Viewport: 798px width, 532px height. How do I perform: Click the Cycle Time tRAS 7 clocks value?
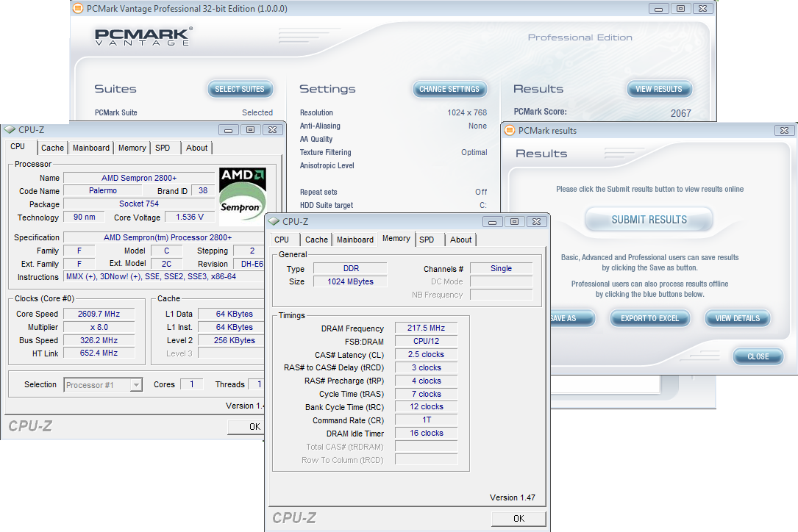pos(426,394)
